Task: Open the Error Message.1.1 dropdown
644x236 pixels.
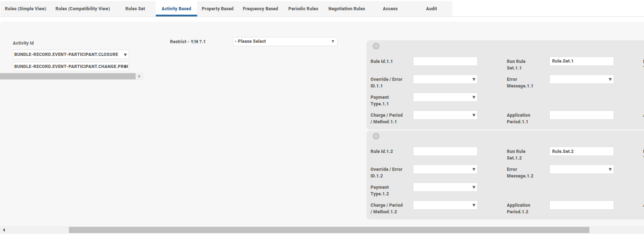Action: [581, 79]
